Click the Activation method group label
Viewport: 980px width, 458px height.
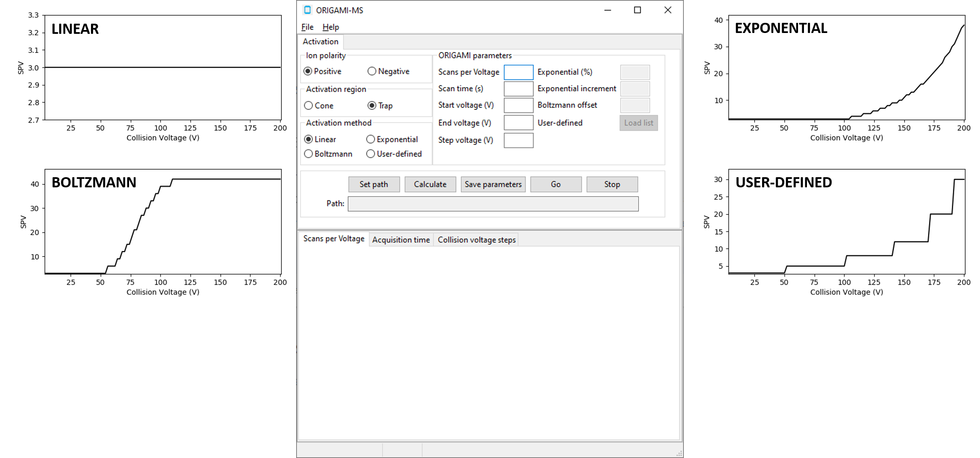pyautogui.click(x=339, y=123)
